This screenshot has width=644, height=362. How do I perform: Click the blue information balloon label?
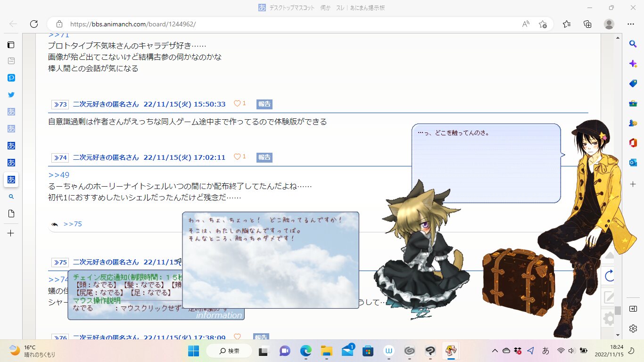coord(219,315)
